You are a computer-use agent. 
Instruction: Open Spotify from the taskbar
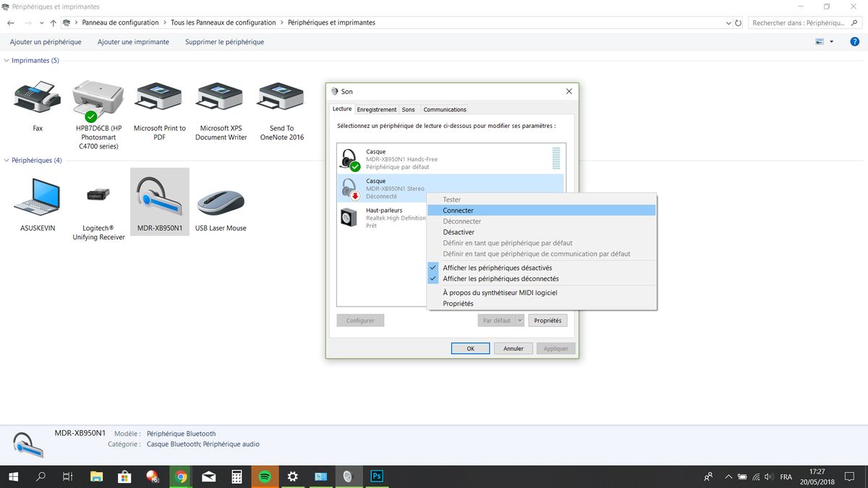coord(265,476)
